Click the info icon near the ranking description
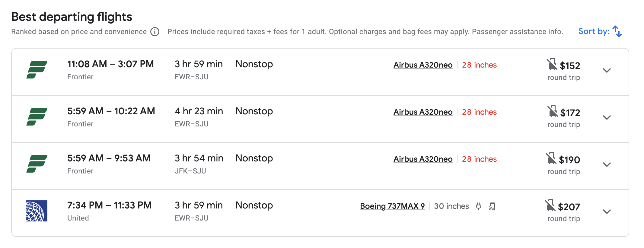This screenshot has width=644, height=248. [x=155, y=32]
